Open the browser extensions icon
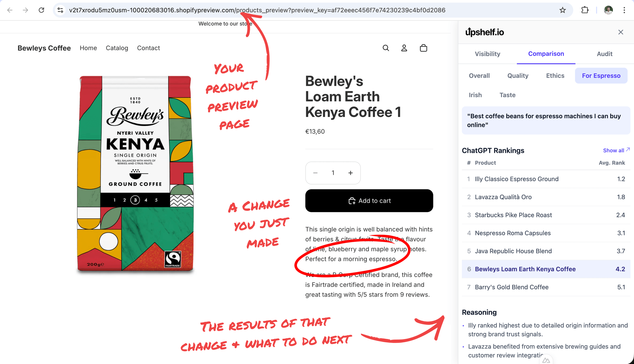634x364 pixels. 585,10
